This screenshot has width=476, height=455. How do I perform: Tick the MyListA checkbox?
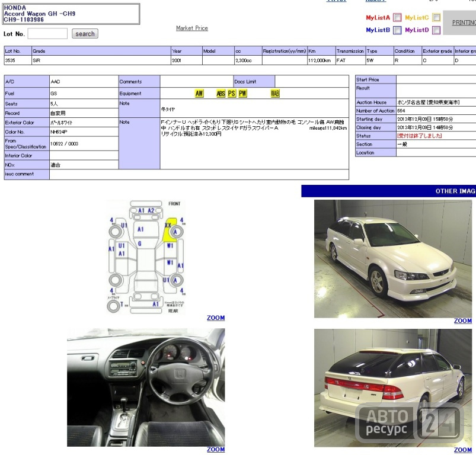pos(397,18)
